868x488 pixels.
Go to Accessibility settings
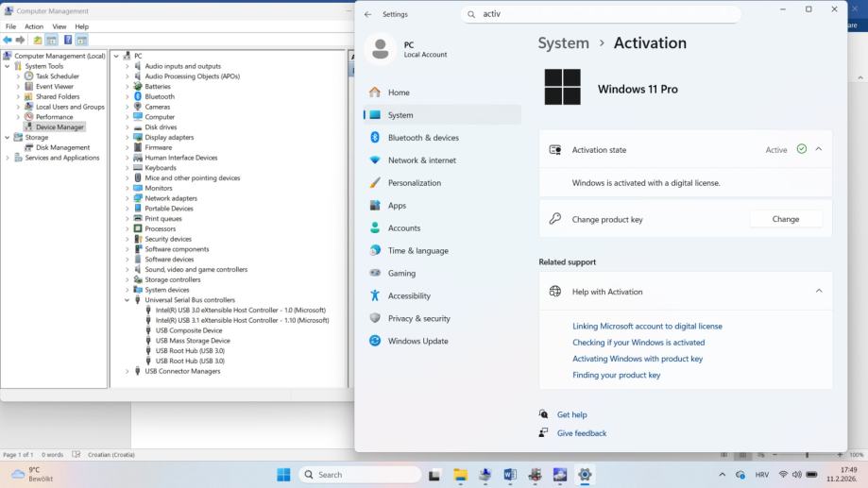click(x=409, y=295)
